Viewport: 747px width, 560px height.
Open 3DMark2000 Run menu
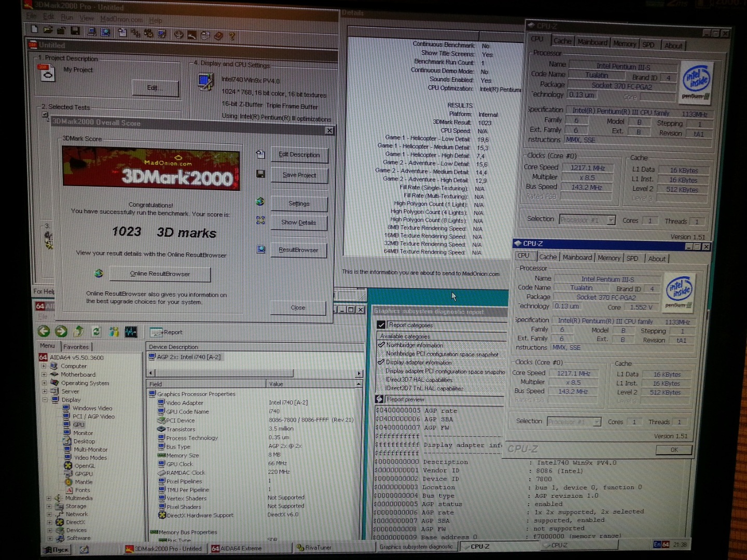(67, 18)
